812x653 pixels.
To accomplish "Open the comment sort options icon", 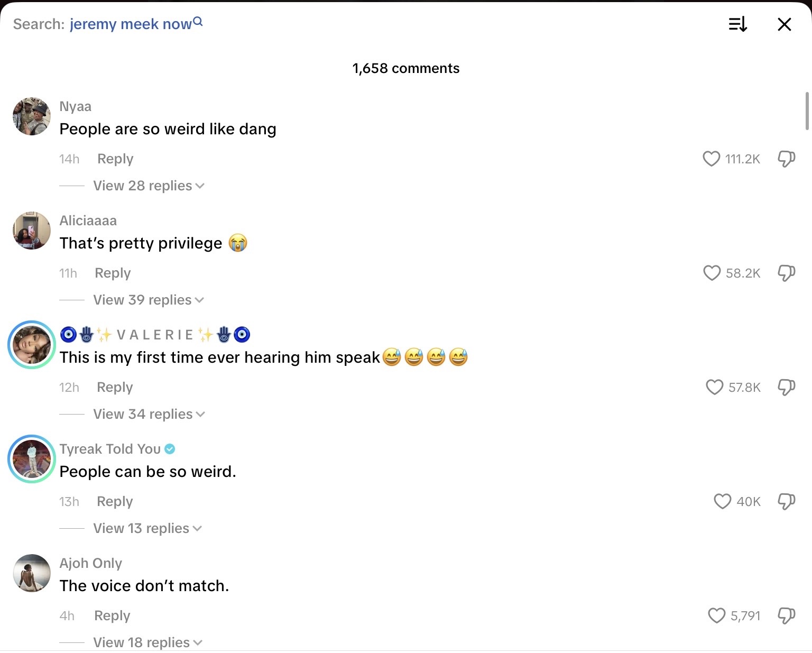I will 737,24.
